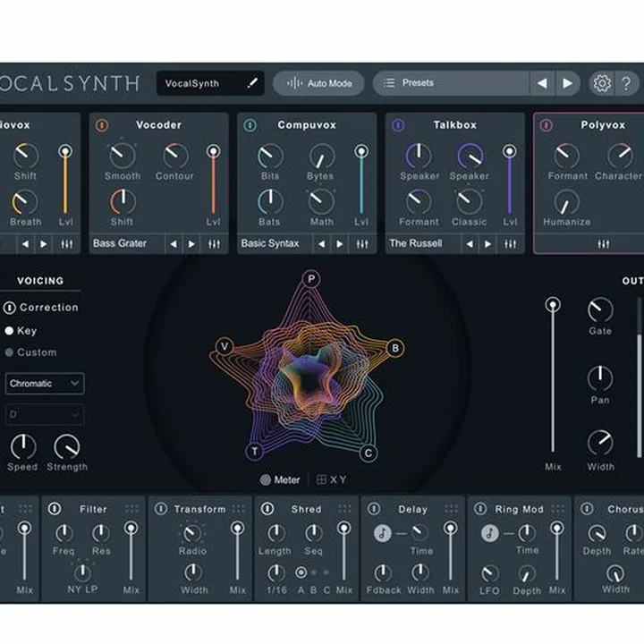The width and height of the screenshot is (644, 644).
Task: Open the disabled key dropdown showing D
Action: pos(45,414)
